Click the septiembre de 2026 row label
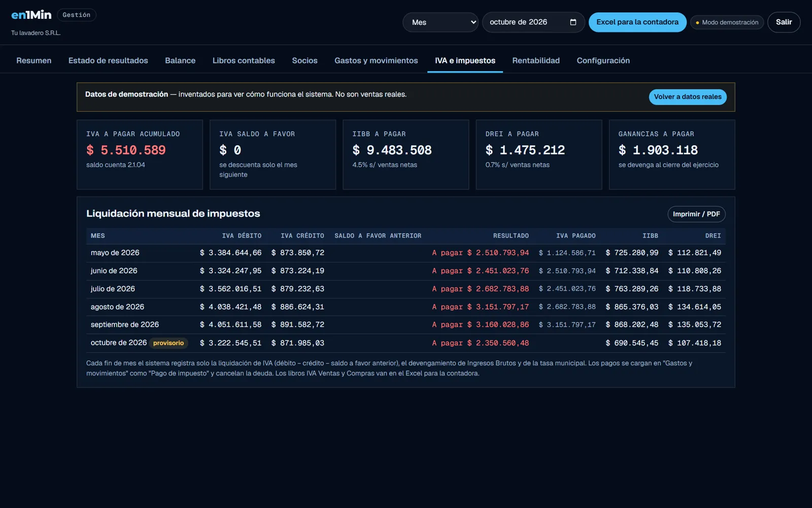The height and width of the screenshot is (508, 812). [125, 325]
